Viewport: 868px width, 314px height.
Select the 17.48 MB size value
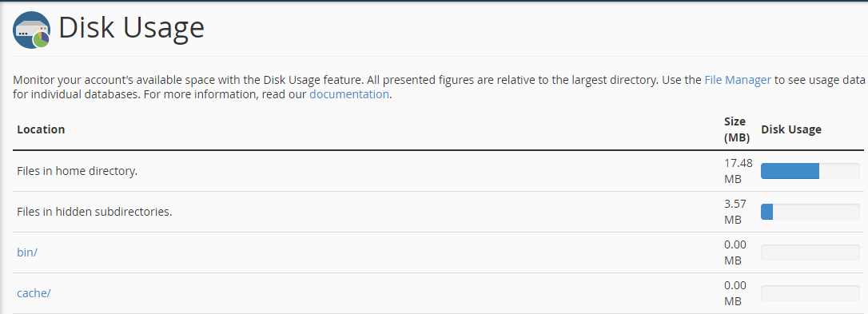click(x=738, y=171)
